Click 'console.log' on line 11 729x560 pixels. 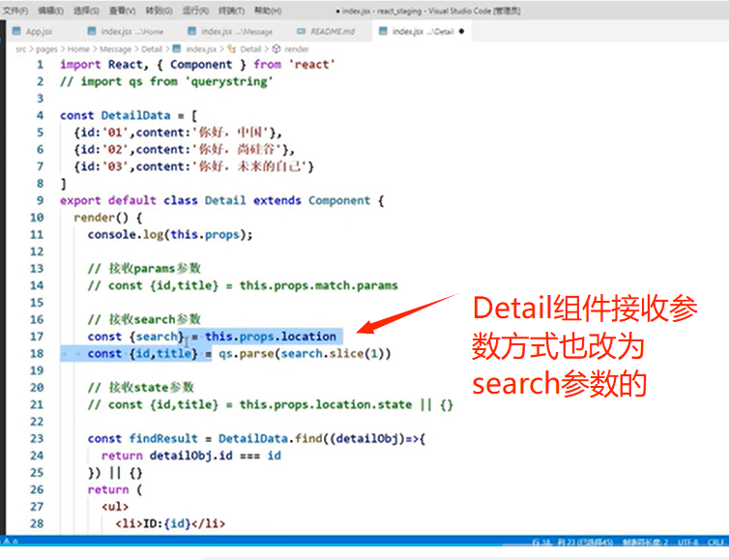126,234
